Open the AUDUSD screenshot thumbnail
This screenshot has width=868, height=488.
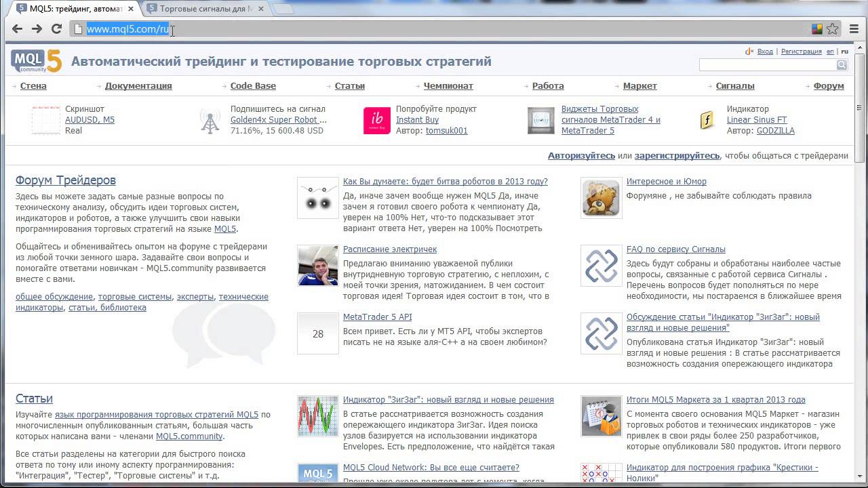pos(45,120)
